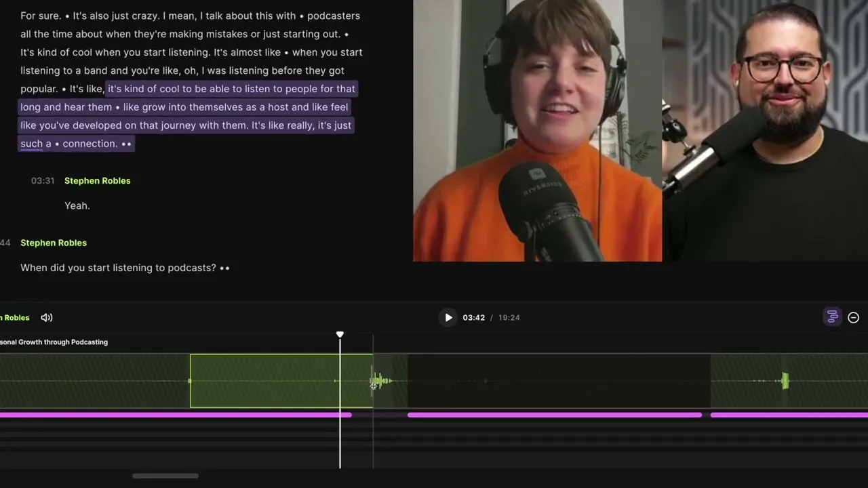The image size is (868, 488).
Task: Mute the Stephen Robles track speaker icon
Action: [x=47, y=317]
